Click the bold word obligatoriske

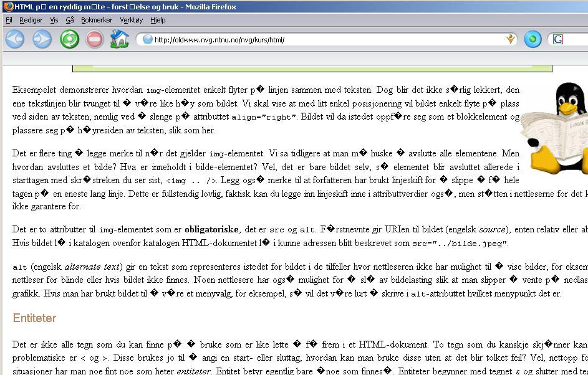(211, 229)
